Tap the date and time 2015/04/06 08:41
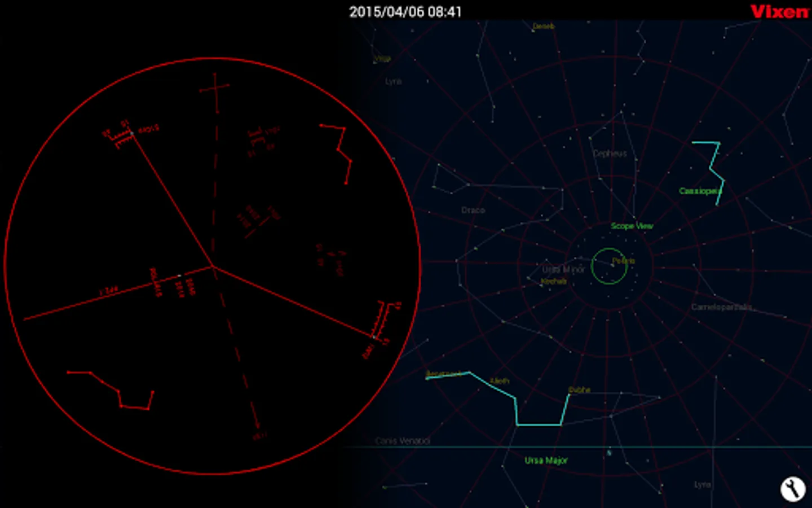This screenshot has width=812, height=508. coord(405,12)
